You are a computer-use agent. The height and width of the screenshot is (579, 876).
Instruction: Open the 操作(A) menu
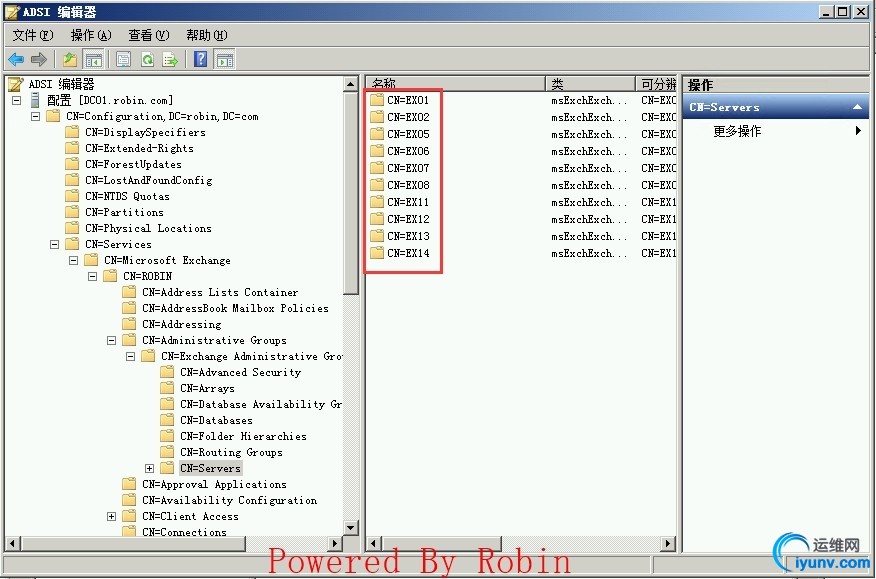[x=91, y=35]
